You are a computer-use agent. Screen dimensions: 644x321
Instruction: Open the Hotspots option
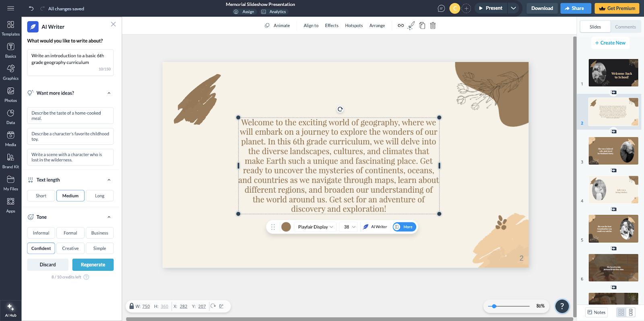tap(354, 25)
